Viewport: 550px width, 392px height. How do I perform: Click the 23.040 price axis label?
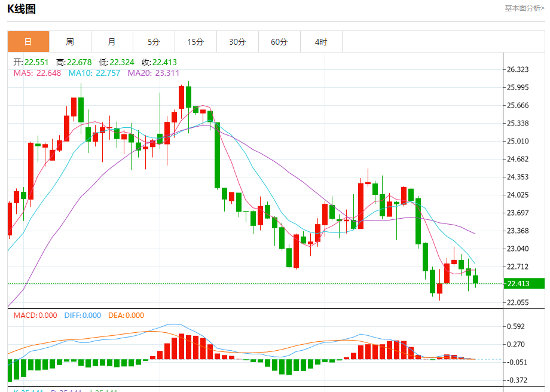(518, 249)
